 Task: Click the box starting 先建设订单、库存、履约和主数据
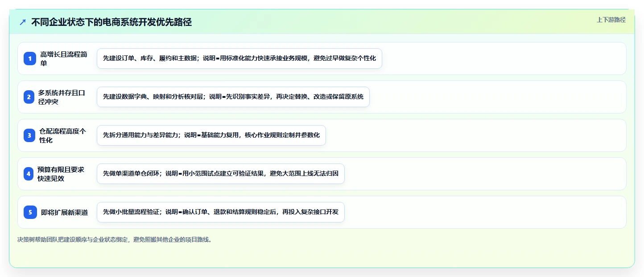tap(239, 59)
